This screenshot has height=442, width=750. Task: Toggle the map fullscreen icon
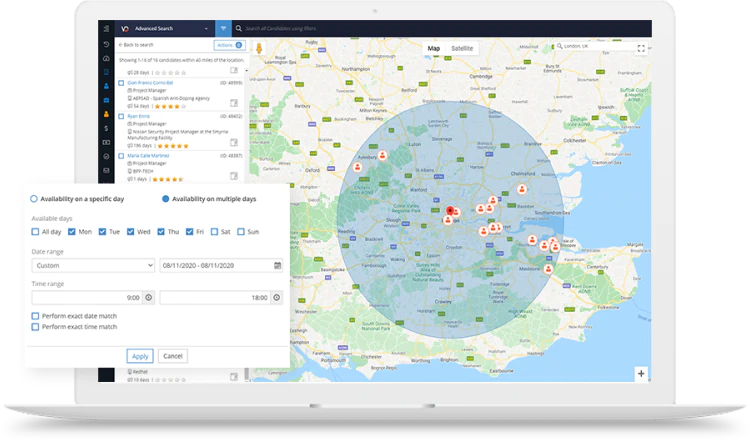(641, 48)
